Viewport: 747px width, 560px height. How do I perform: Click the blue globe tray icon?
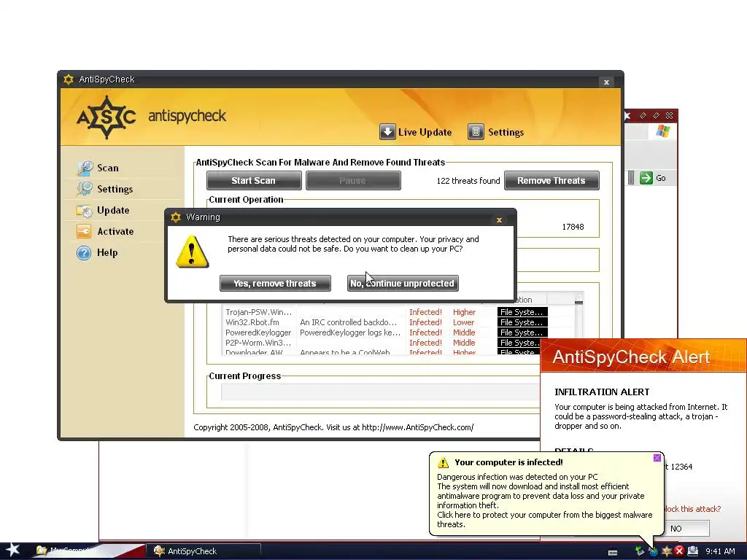point(653,551)
